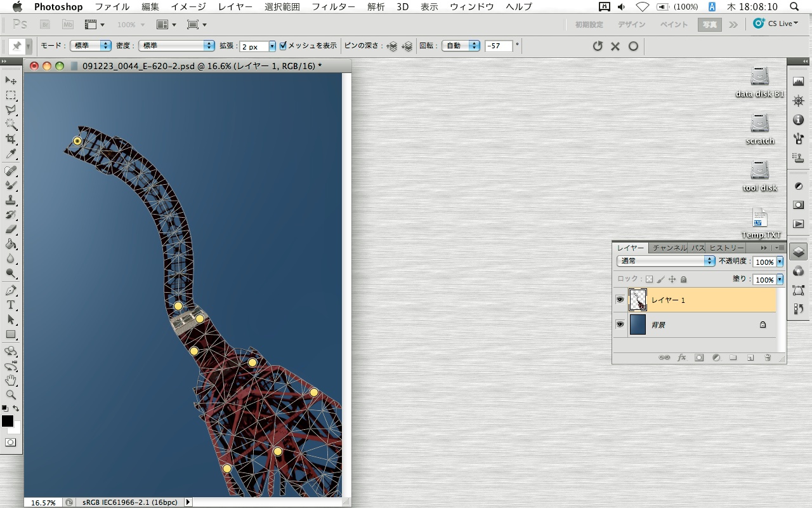Remove all pins using reset arrow icon
The image size is (812, 508).
tap(597, 46)
